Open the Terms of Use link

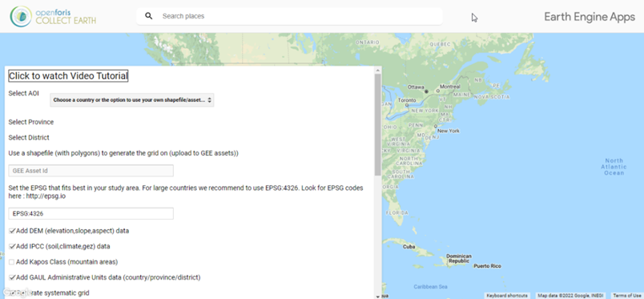626,296
